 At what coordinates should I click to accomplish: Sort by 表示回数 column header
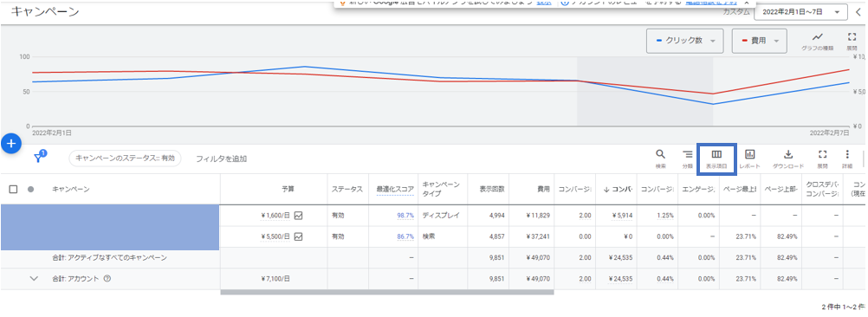click(491, 189)
